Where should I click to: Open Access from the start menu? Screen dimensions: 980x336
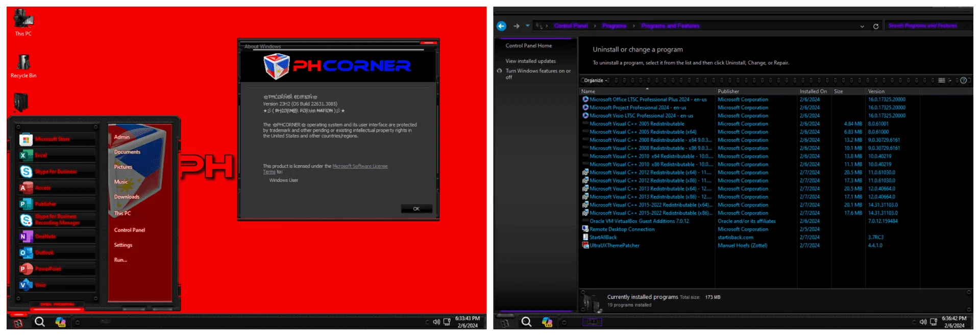57,188
